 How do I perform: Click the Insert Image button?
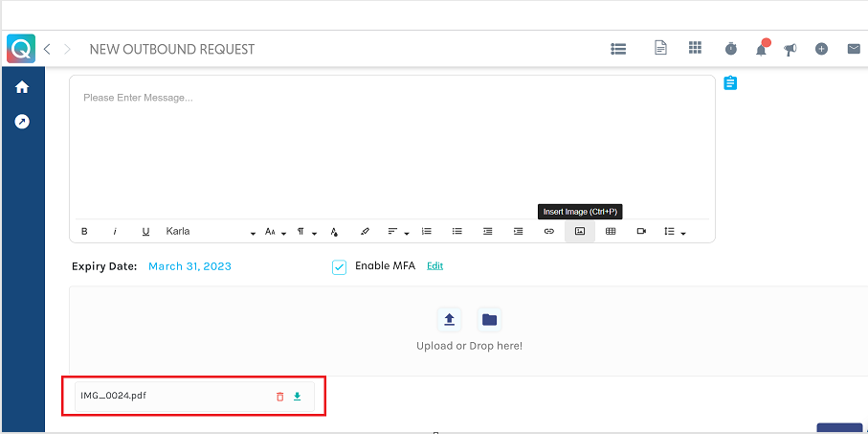click(x=580, y=231)
